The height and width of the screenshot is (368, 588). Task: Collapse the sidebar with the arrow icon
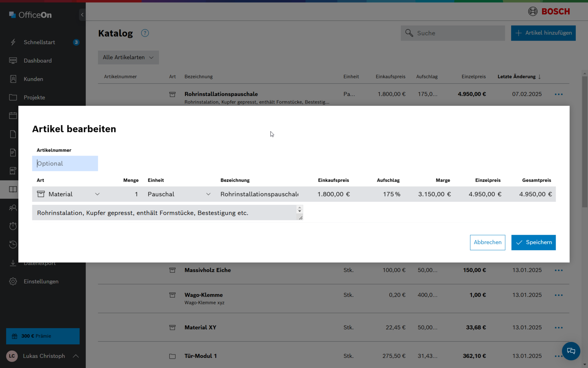(82, 15)
